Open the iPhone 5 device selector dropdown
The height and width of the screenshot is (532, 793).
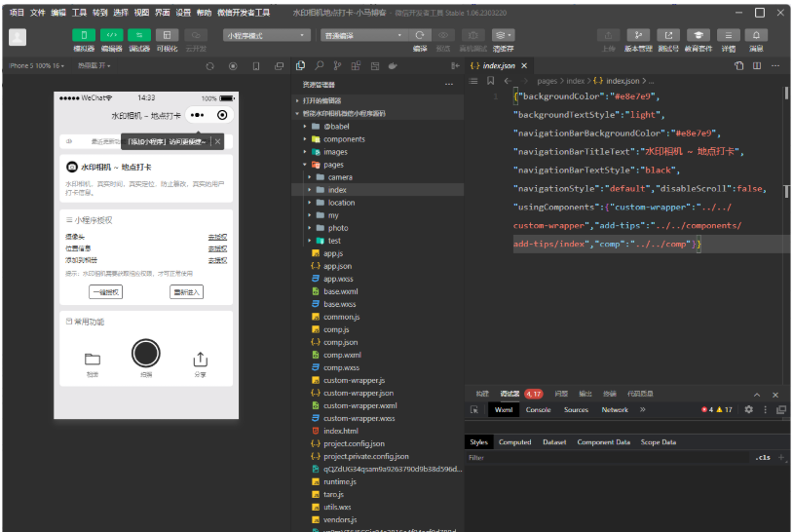click(x=37, y=66)
